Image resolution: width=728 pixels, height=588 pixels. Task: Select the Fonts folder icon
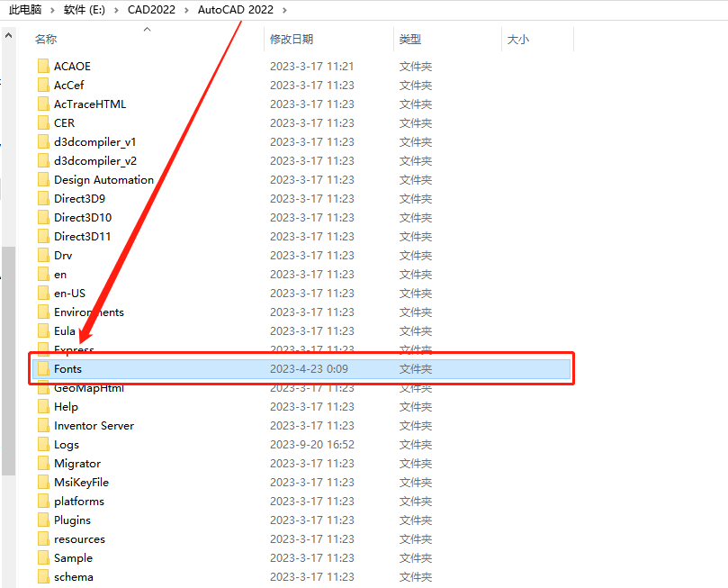pos(43,369)
